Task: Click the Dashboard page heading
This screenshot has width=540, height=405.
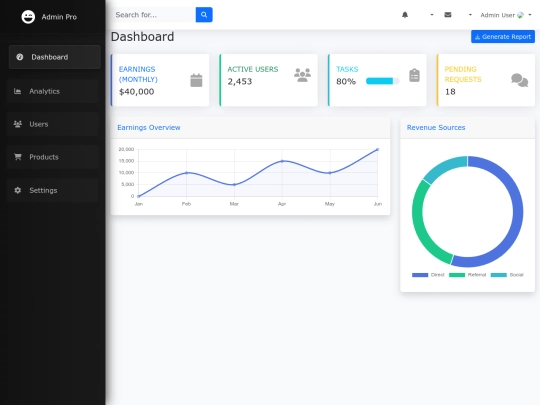Action: [142, 37]
